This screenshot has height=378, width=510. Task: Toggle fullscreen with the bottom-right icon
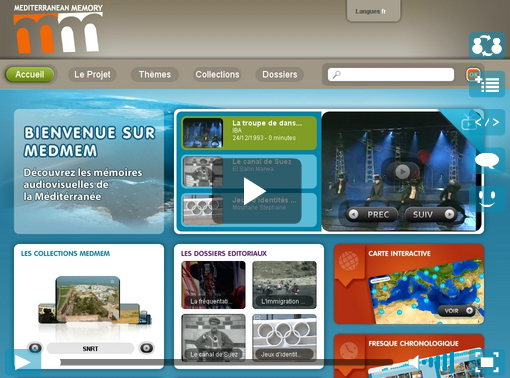click(487, 362)
